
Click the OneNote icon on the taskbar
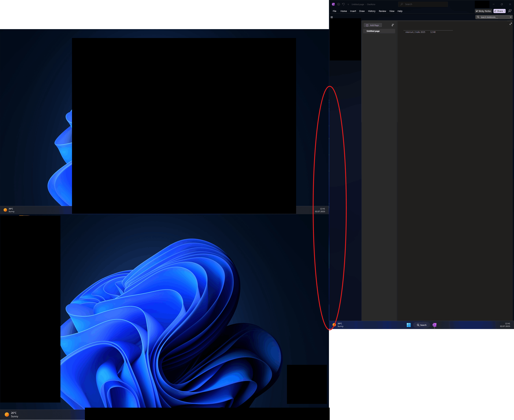coord(435,325)
